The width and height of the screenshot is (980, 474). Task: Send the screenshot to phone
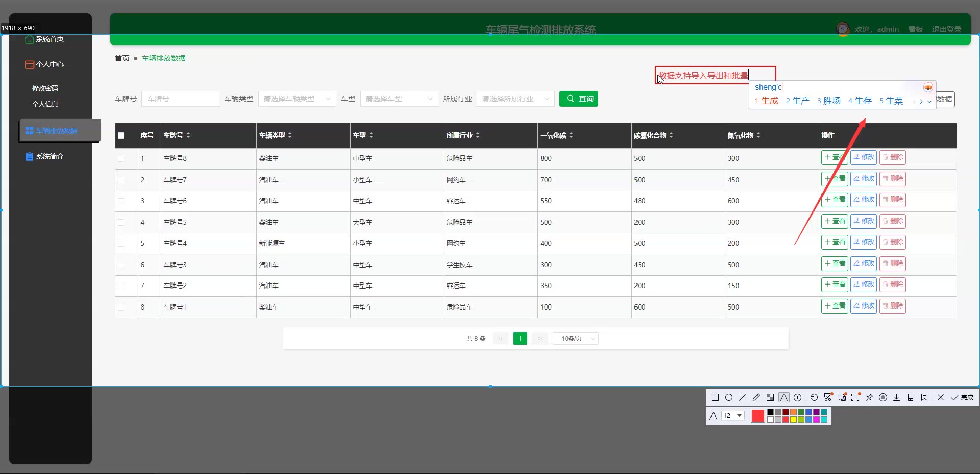pyautogui.click(x=911, y=397)
